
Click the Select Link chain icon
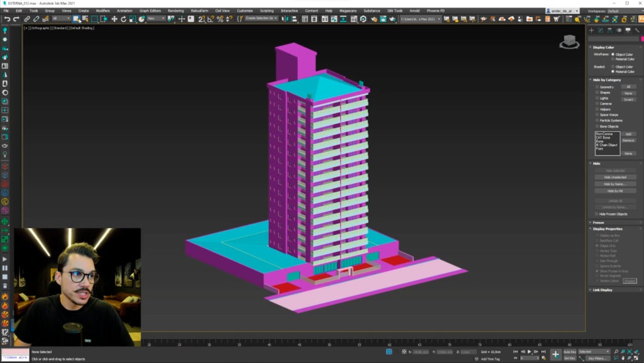tap(27, 19)
